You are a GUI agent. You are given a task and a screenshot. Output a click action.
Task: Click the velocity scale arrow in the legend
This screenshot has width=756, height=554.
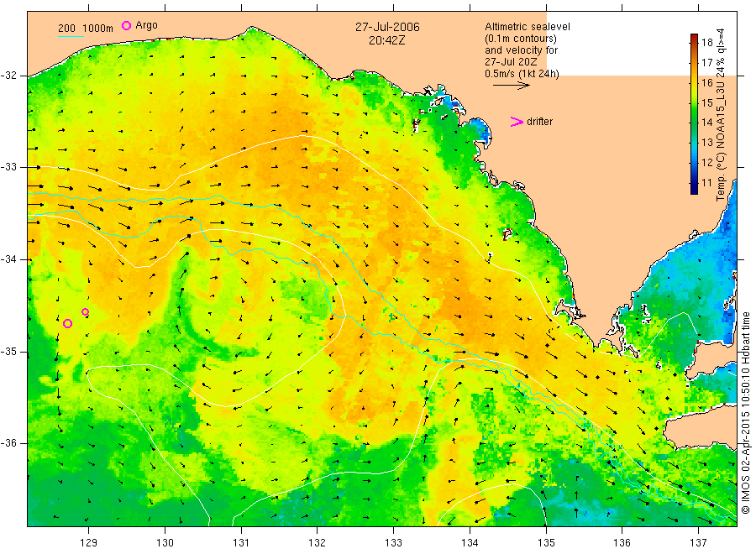[511, 86]
